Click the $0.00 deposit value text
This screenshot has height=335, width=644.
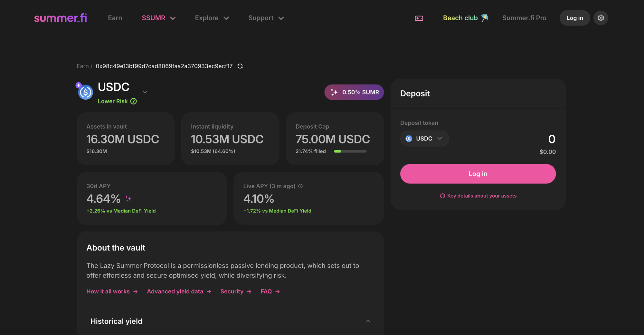click(547, 152)
